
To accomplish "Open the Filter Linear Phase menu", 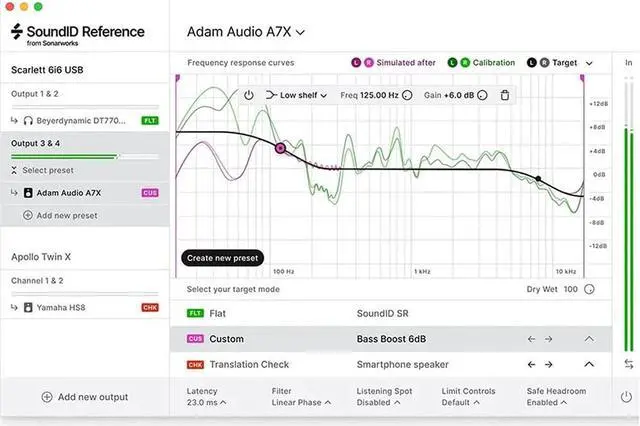I will [x=299, y=402].
